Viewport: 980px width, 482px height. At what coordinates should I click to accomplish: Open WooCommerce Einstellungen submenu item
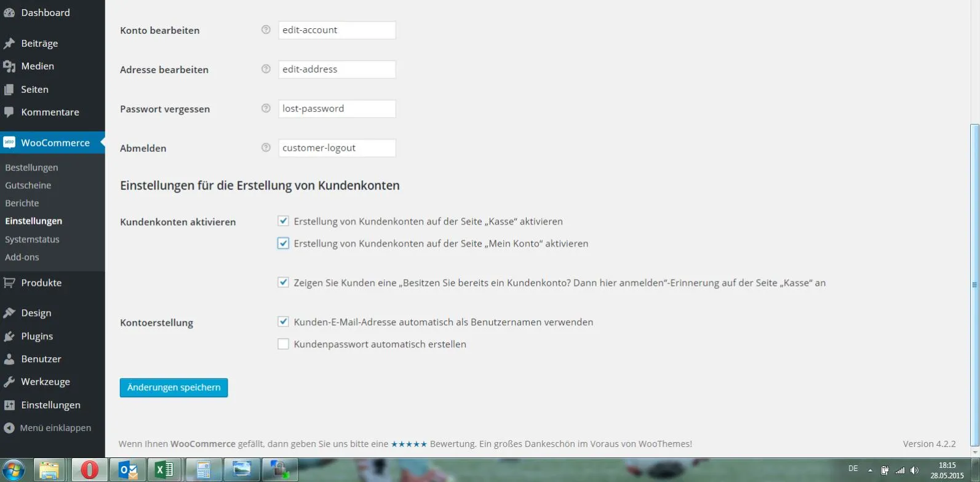tap(34, 221)
